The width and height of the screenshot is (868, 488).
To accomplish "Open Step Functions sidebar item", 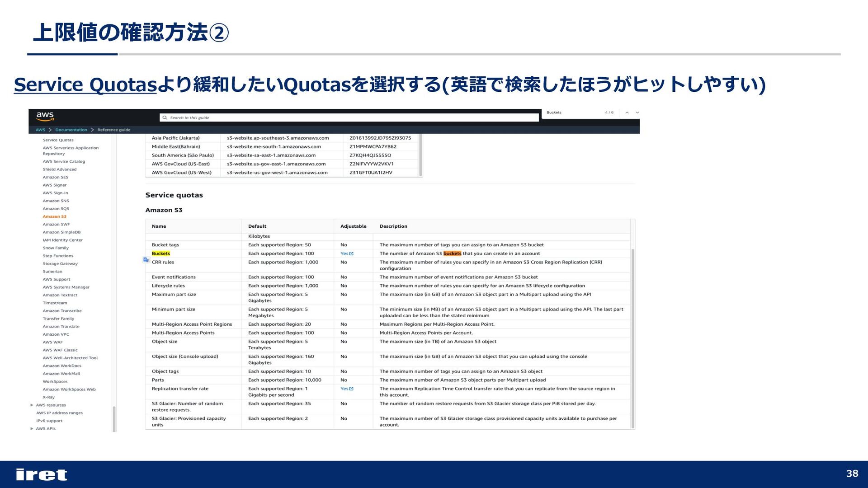I will point(58,256).
